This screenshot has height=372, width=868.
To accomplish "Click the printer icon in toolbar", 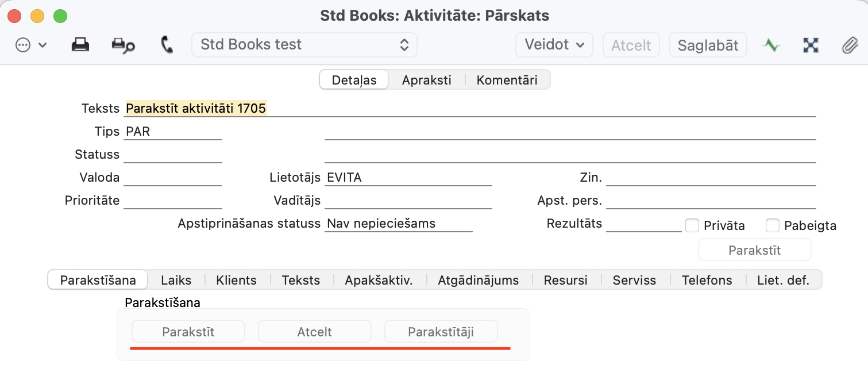I will click(80, 45).
